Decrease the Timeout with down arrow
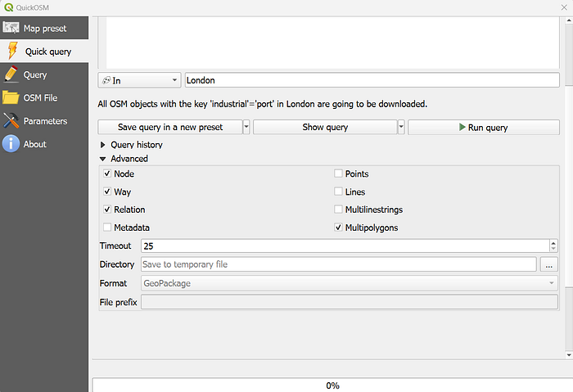573x392 pixels. pyautogui.click(x=553, y=249)
